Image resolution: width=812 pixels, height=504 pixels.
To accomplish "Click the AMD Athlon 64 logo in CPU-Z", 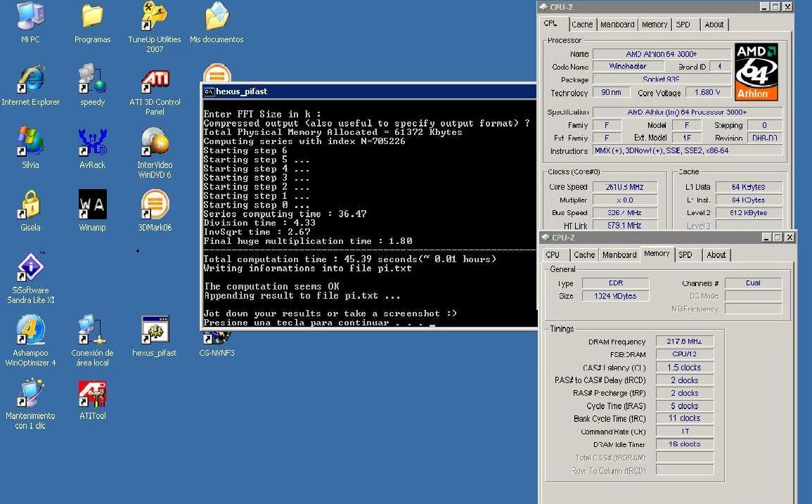I will 756,72.
